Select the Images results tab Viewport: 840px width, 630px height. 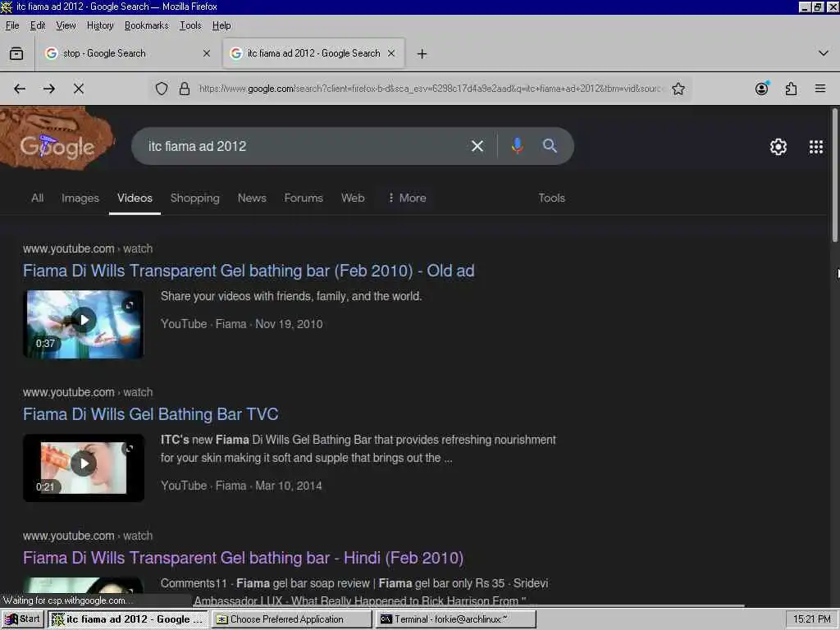(x=80, y=198)
